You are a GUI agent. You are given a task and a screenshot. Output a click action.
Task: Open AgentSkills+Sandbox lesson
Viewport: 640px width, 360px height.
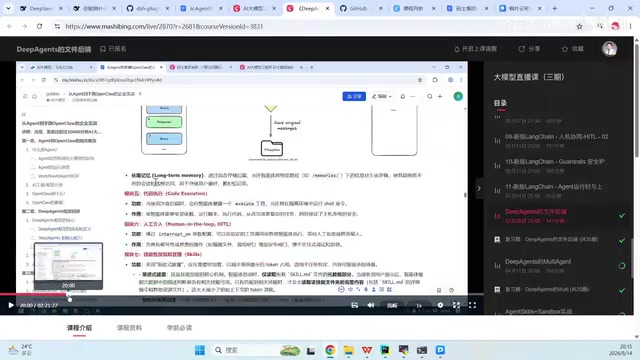point(538,311)
